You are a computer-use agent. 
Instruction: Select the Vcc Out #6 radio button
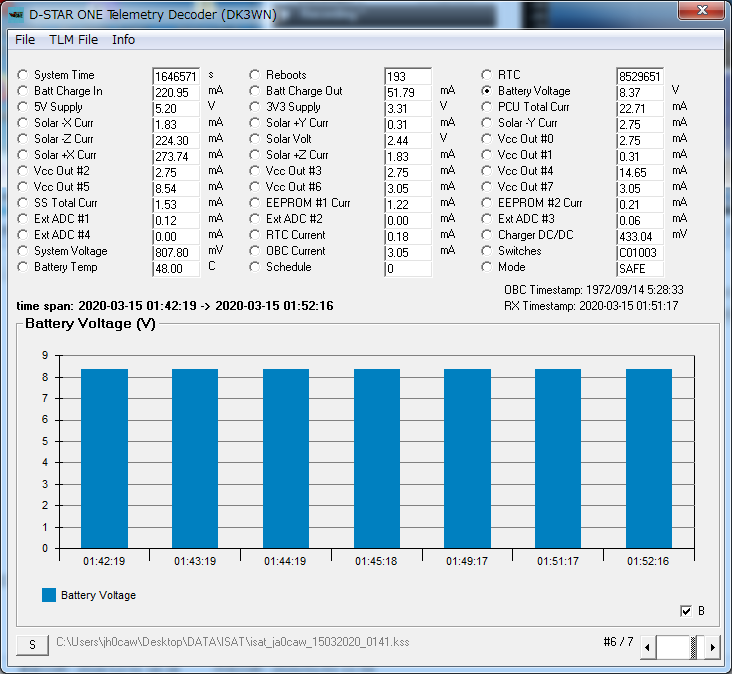(254, 187)
